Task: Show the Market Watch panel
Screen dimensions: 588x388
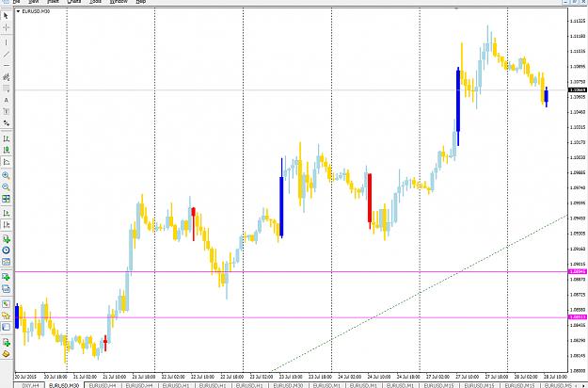Action: point(6,303)
